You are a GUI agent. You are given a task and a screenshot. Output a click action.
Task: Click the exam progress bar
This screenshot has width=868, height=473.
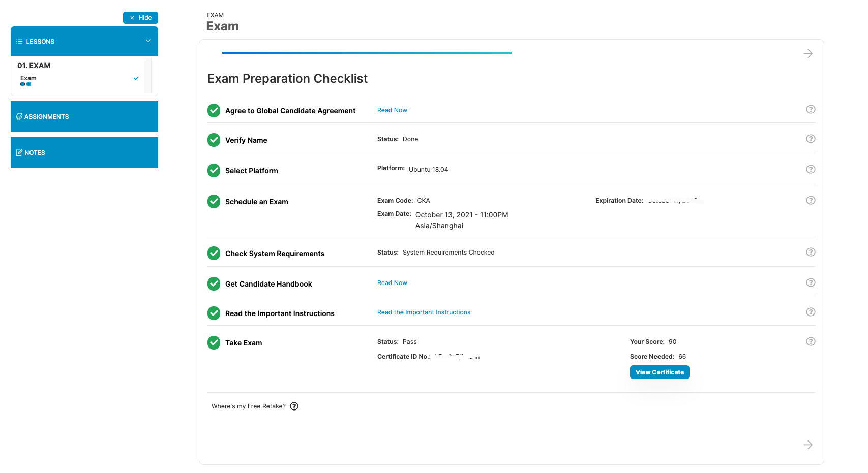[x=367, y=53]
